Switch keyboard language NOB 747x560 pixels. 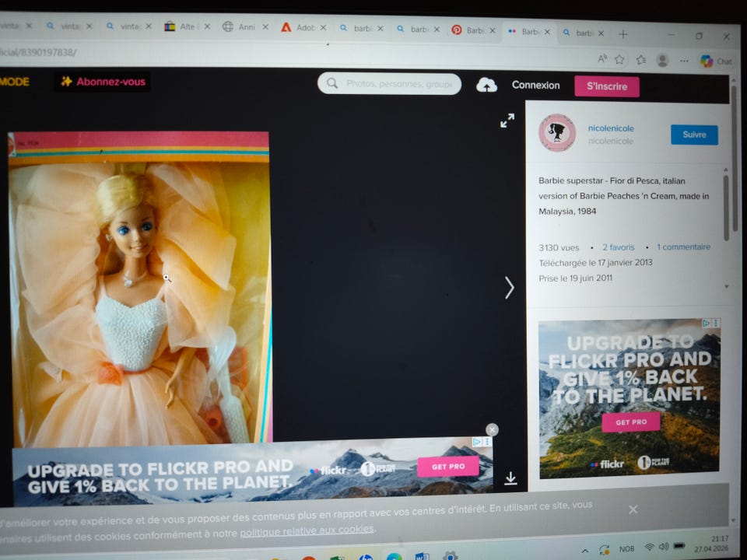click(626, 548)
